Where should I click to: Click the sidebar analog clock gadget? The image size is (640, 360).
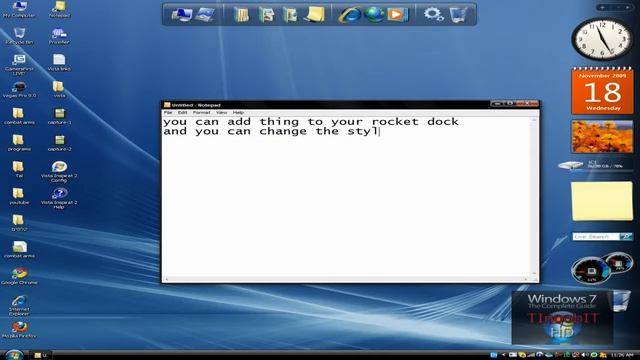tap(602, 39)
